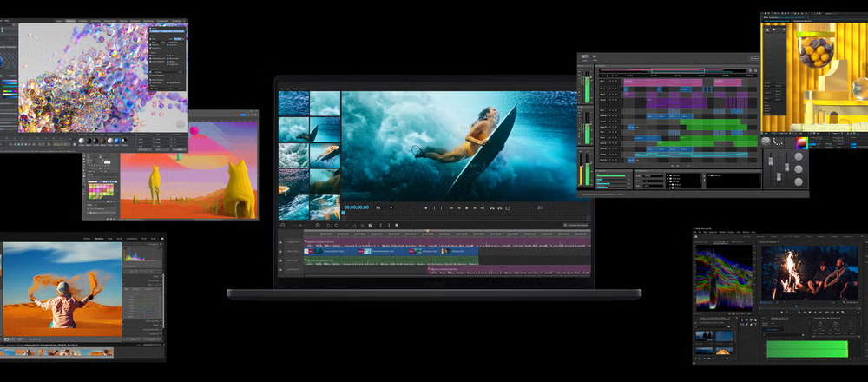The width and height of the screenshot is (868, 382).
Task: Click the blue button atop the paint app window
Action: (243, 115)
